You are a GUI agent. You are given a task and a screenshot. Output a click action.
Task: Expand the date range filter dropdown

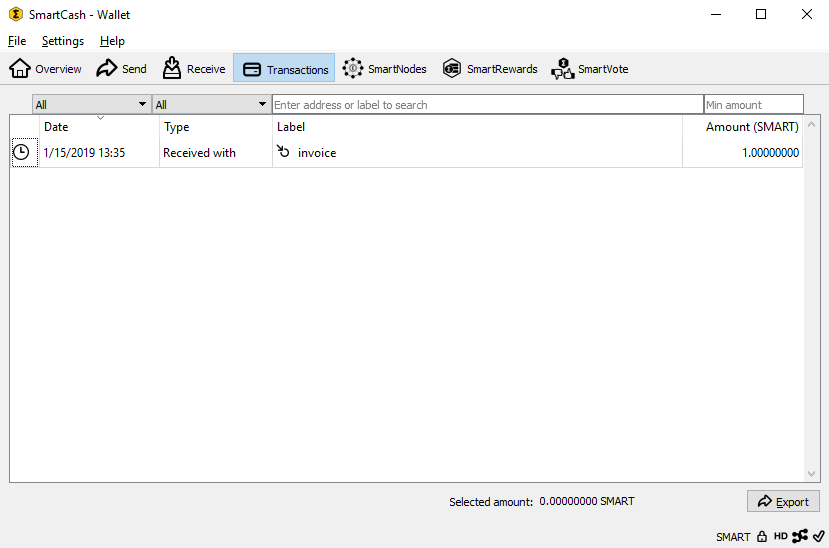(x=91, y=104)
